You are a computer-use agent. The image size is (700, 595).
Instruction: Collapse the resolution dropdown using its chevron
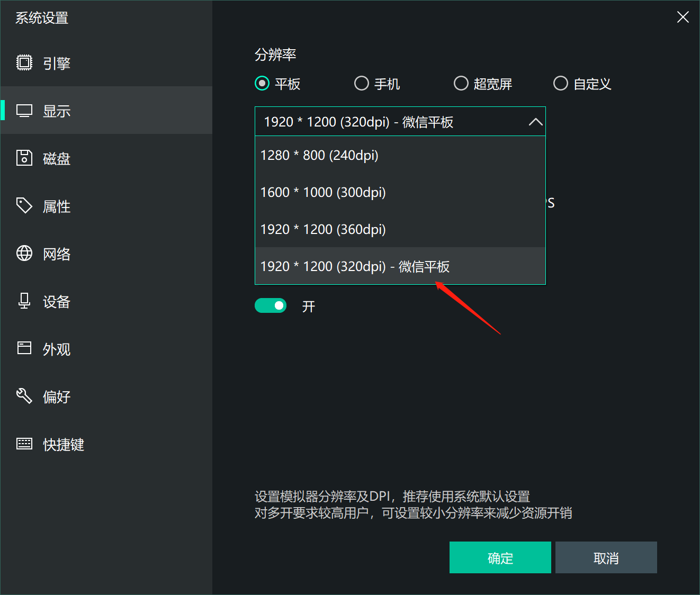tap(535, 122)
